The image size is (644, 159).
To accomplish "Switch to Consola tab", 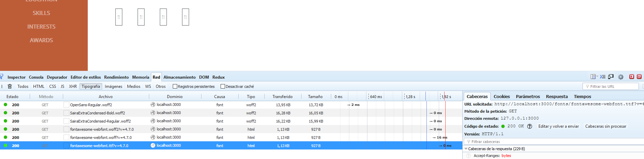I will [x=36, y=77].
